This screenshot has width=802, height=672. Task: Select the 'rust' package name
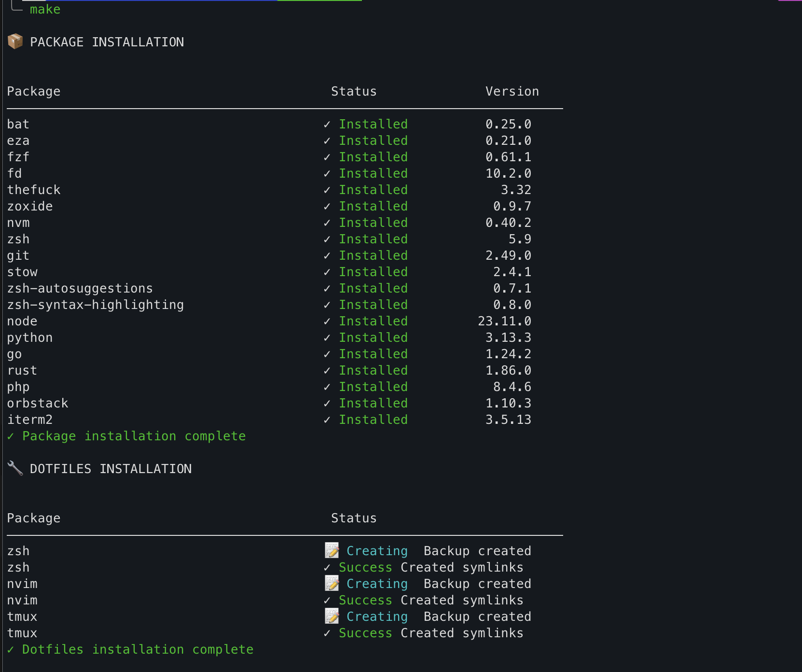pyautogui.click(x=22, y=370)
